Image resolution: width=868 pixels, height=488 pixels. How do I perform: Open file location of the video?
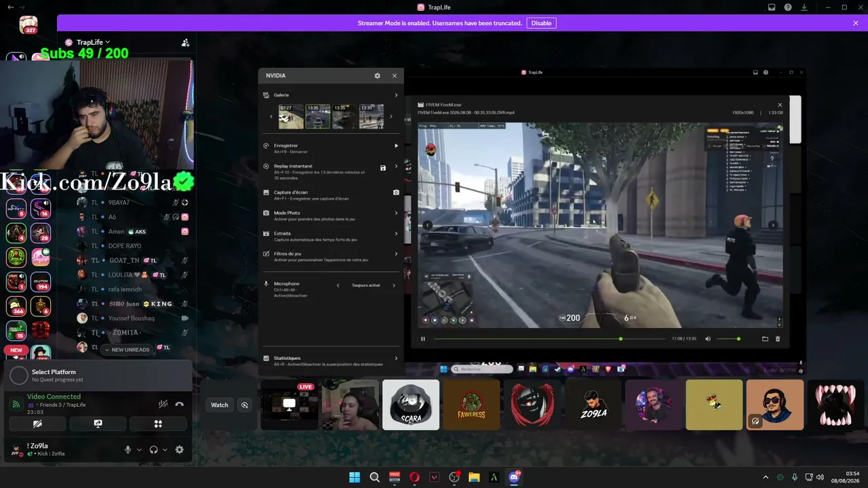[x=765, y=339]
